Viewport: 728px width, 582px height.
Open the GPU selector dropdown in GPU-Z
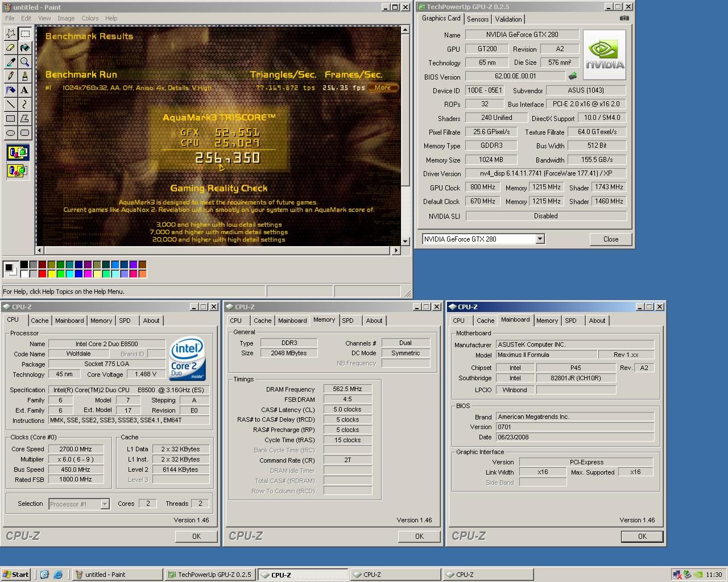click(x=540, y=239)
